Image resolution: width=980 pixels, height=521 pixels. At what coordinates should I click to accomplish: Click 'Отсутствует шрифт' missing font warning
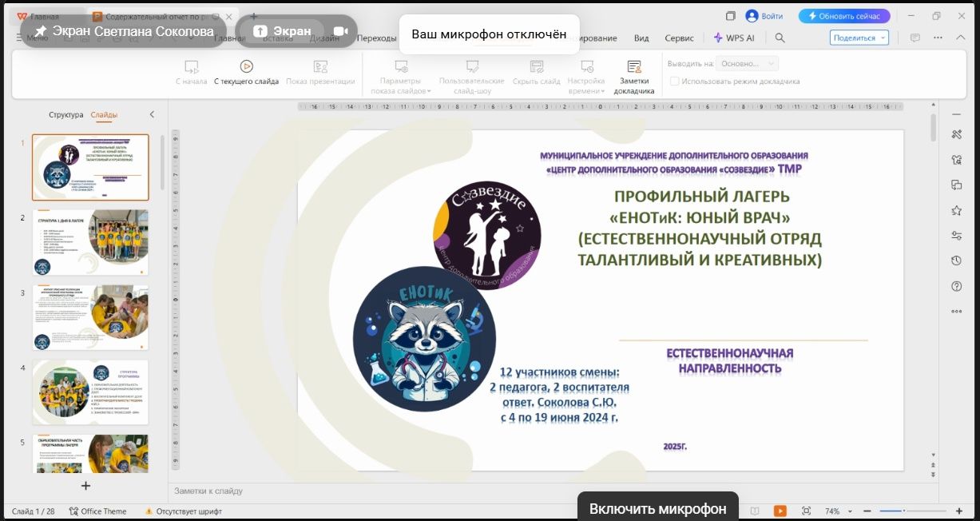point(183,511)
